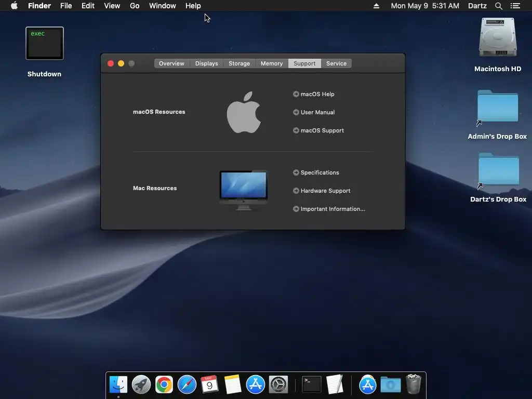Switch to the Memory tab

pos(271,63)
